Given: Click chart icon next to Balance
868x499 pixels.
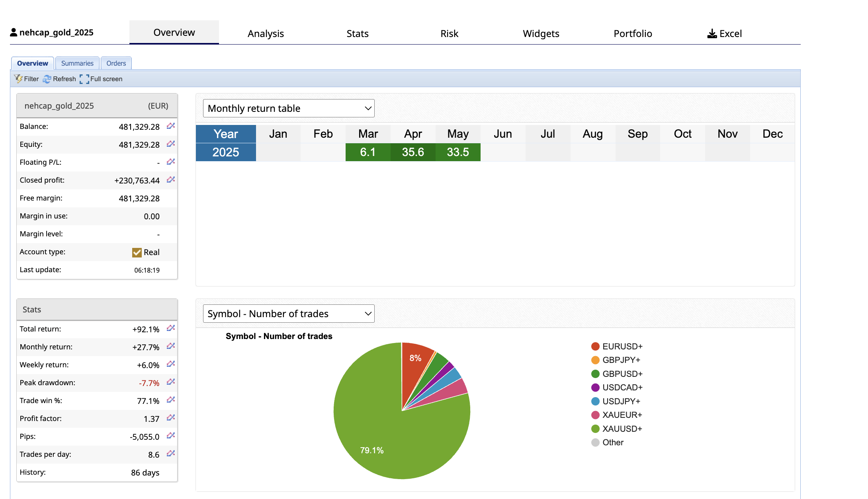Looking at the screenshot, I should 171,126.
